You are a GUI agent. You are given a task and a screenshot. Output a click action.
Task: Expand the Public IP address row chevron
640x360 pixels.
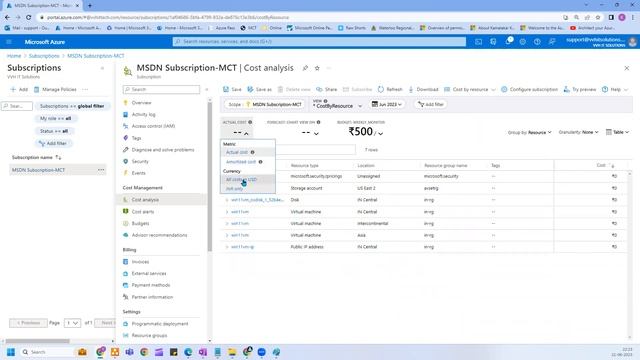coord(227,247)
